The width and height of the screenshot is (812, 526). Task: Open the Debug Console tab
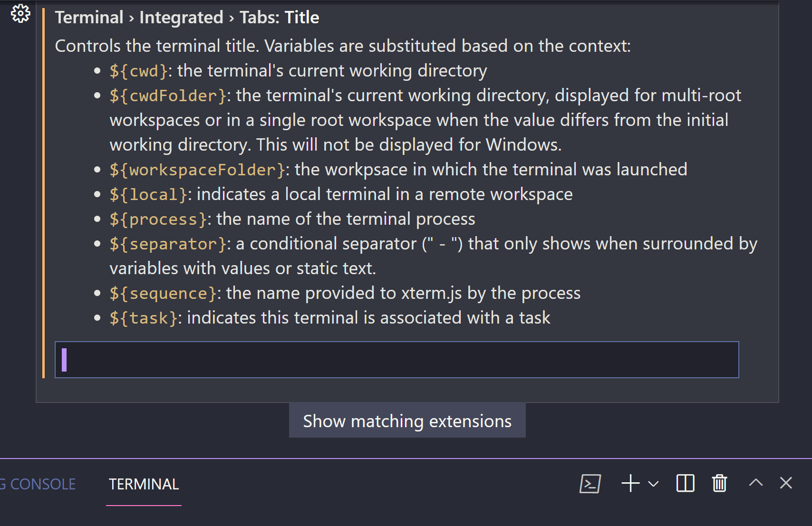[38, 484]
